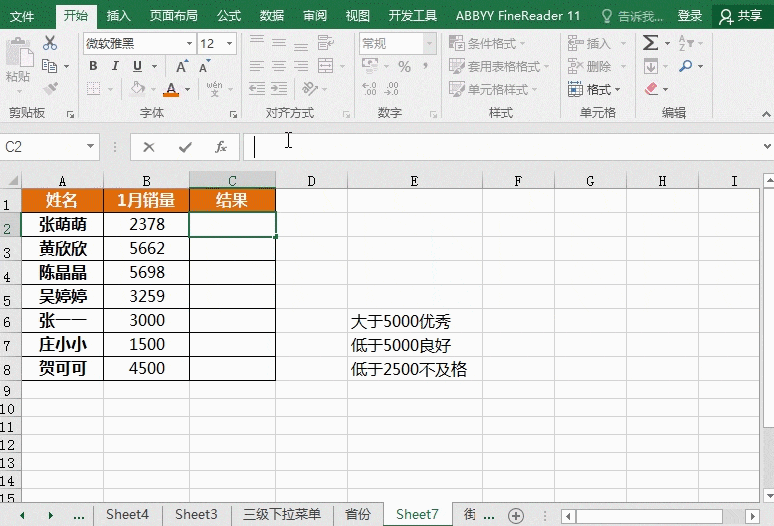Click the Sort and Filter icon
Screen dimensions: 774x526
coord(686,43)
